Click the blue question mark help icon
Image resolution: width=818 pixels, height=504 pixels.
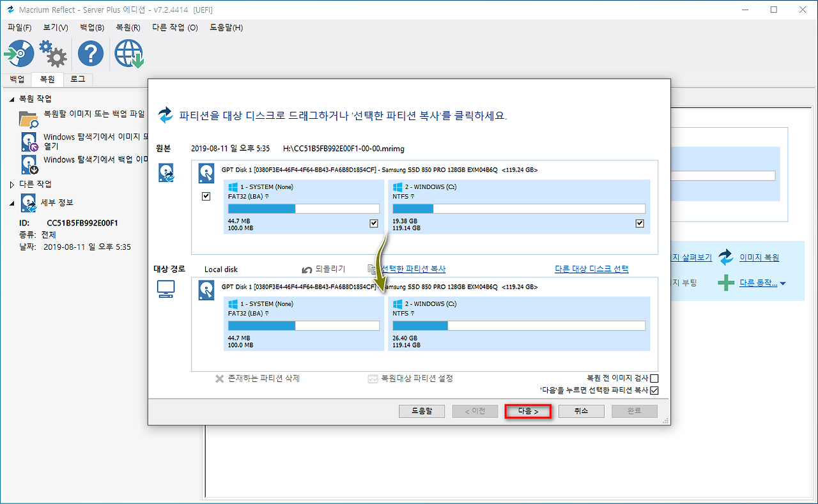(91, 54)
